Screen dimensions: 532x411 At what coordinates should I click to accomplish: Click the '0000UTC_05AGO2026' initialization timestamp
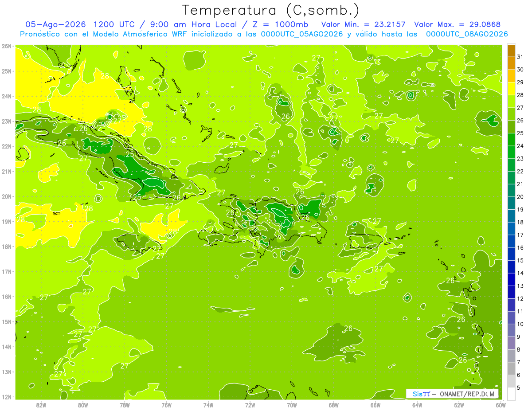click(x=302, y=34)
